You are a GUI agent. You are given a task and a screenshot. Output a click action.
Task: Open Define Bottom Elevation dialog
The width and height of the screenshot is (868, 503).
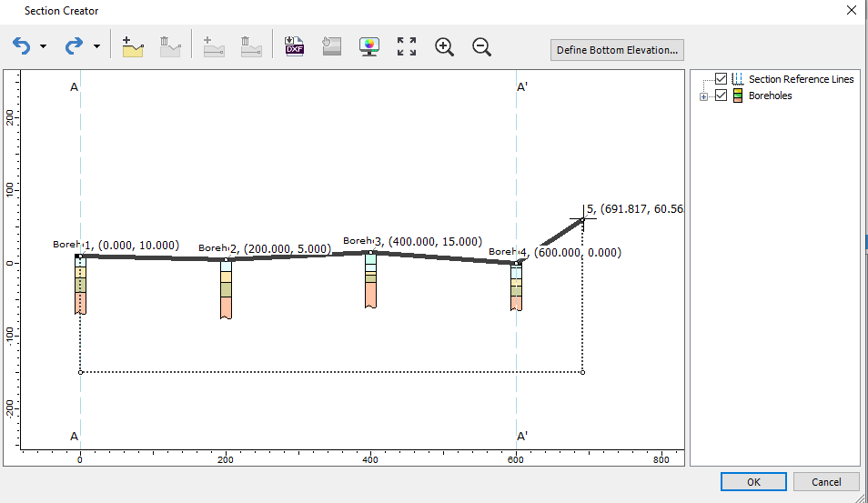coord(617,50)
